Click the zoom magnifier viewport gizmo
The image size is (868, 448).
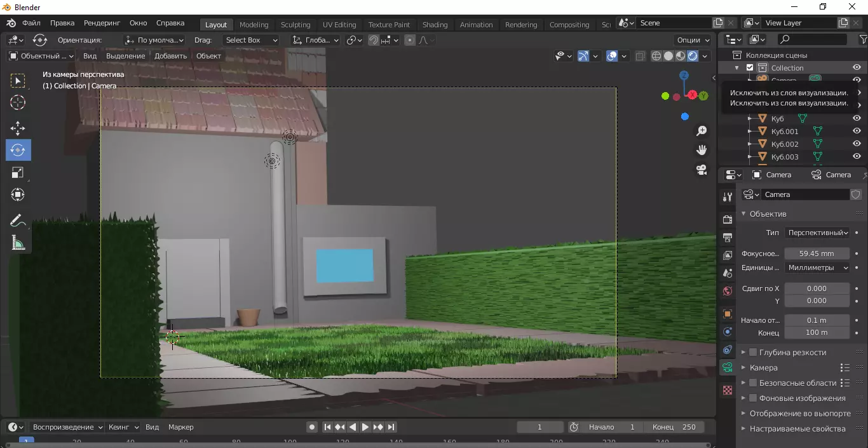(x=702, y=131)
